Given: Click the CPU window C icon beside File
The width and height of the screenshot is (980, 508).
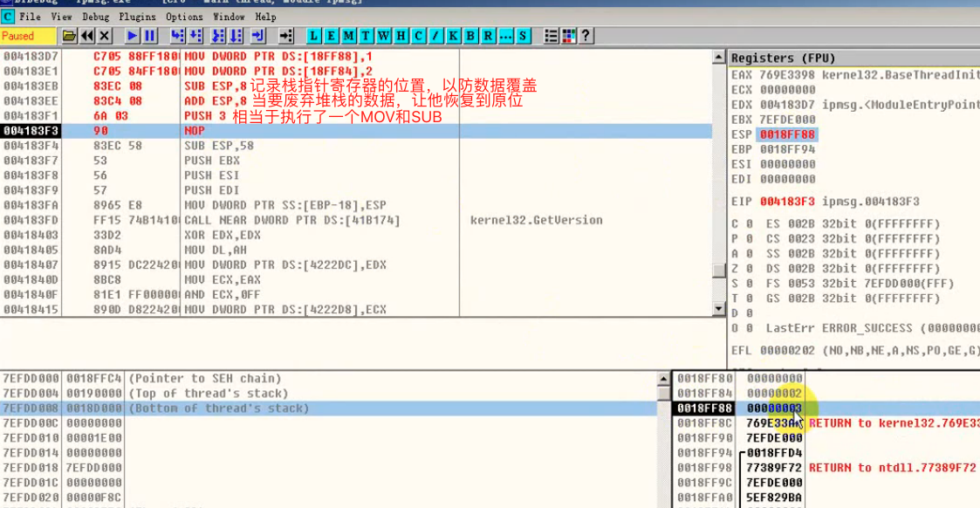Looking at the screenshot, I should coord(8,17).
